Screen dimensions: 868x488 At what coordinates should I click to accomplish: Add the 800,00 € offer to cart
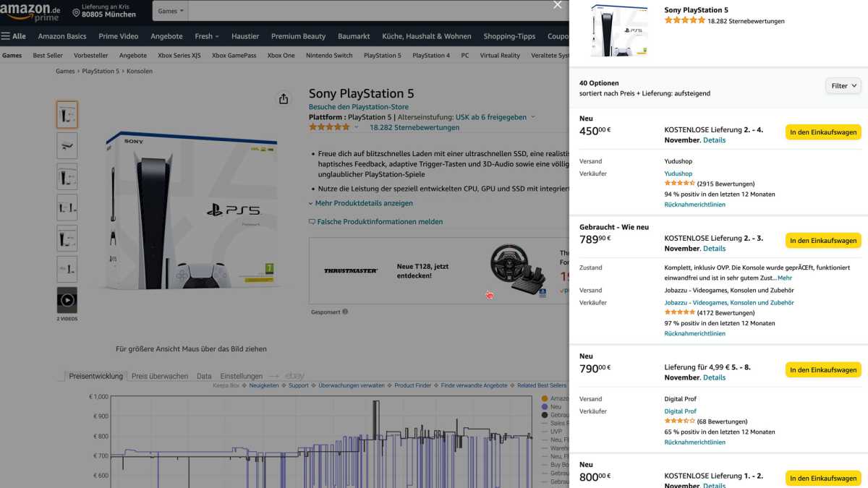coord(823,479)
